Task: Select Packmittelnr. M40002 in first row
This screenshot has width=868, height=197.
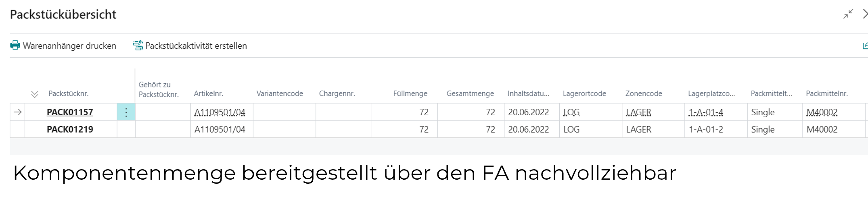Action: (822, 112)
